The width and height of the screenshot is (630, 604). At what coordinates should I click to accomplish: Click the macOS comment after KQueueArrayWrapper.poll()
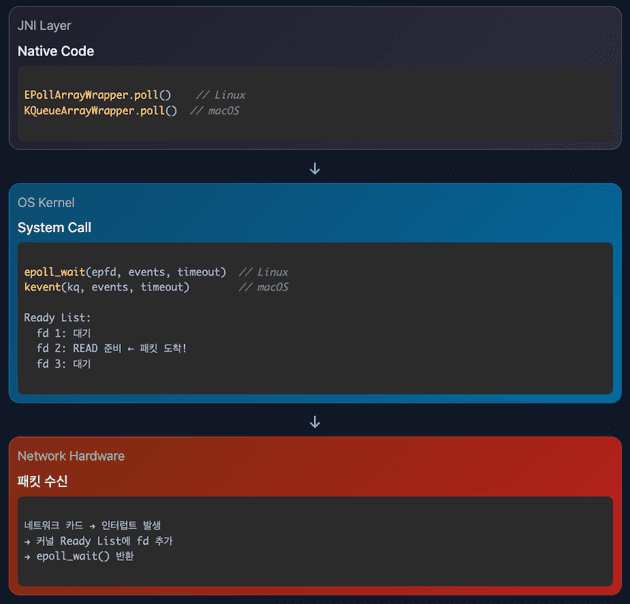coord(214,110)
